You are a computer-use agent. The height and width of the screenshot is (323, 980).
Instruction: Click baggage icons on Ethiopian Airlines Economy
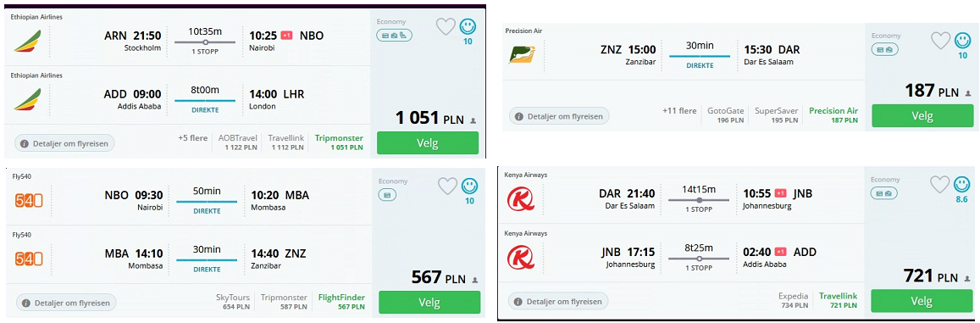[394, 35]
